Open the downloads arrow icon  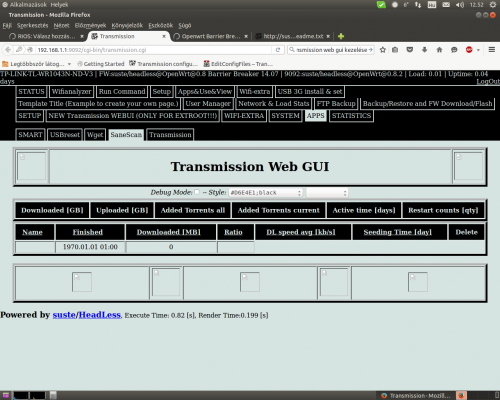pos(424,50)
